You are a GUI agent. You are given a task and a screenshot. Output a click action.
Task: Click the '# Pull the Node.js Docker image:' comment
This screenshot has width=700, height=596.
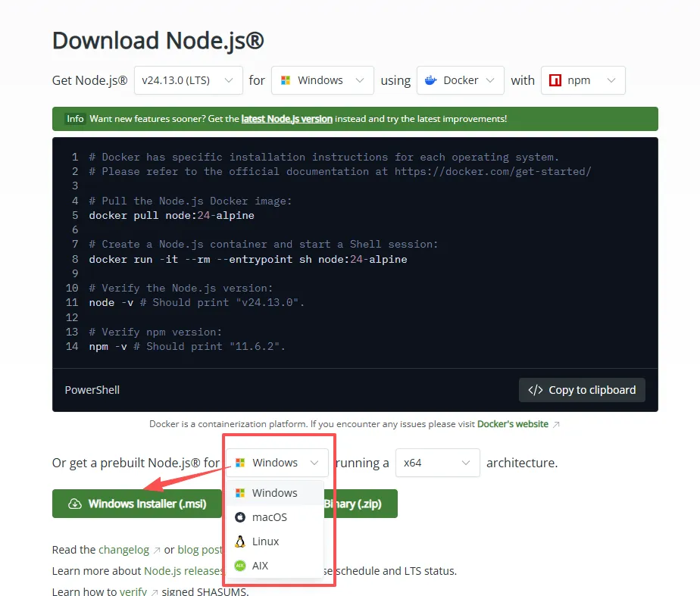(190, 201)
